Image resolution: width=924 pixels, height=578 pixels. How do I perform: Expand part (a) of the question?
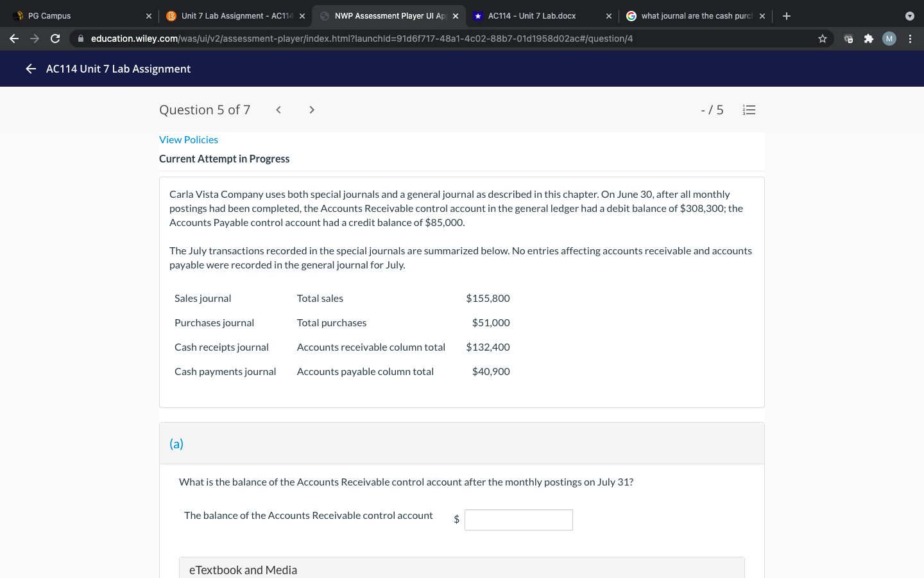click(175, 443)
